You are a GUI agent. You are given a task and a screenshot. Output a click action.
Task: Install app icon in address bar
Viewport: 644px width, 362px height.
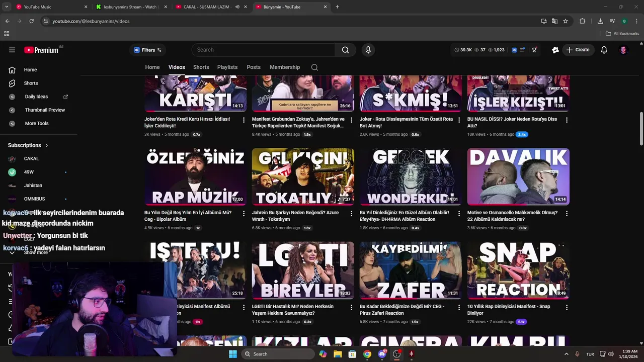[544, 21]
